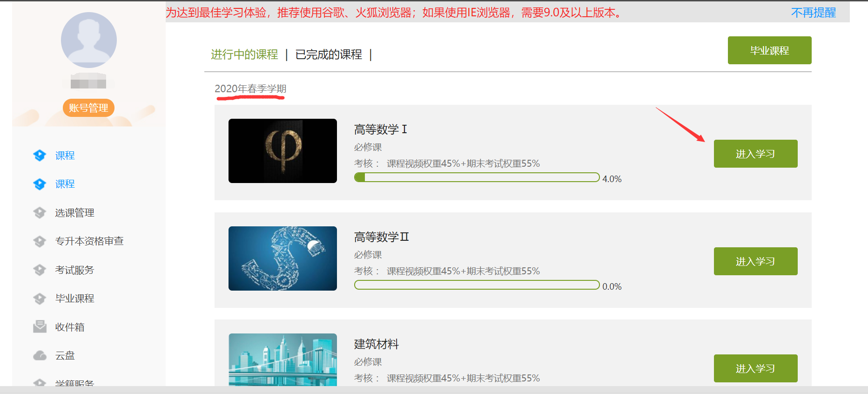Click the envelope icon for 收件箱

pos(40,327)
